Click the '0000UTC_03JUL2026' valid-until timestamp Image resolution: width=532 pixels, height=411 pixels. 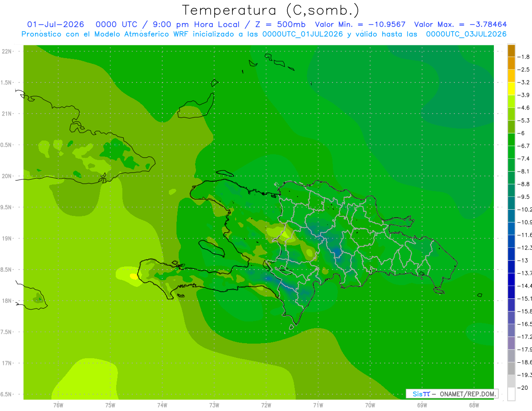[x=466, y=34]
